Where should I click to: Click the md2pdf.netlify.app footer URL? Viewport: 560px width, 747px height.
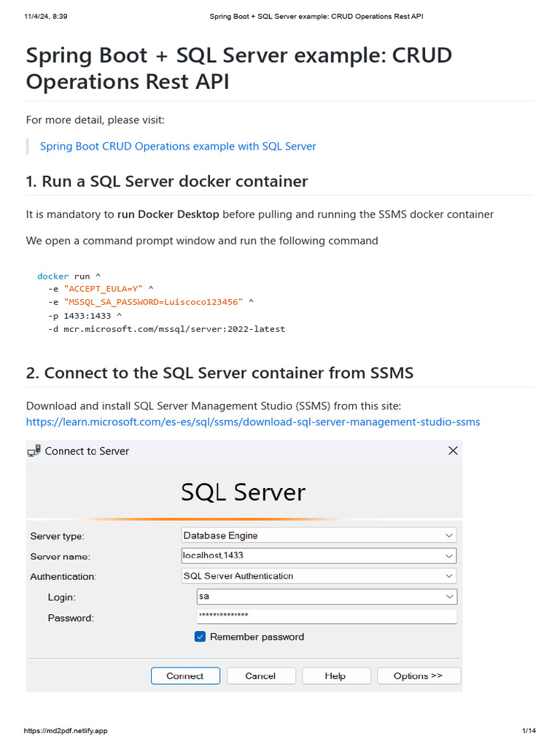(66, 731)
